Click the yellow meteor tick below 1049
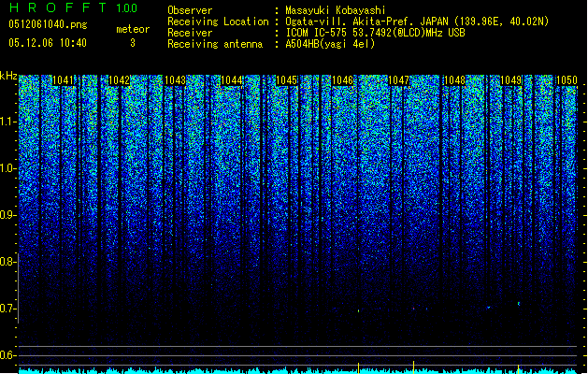Screen dimensions: 588x374 [x=518, y=368]
